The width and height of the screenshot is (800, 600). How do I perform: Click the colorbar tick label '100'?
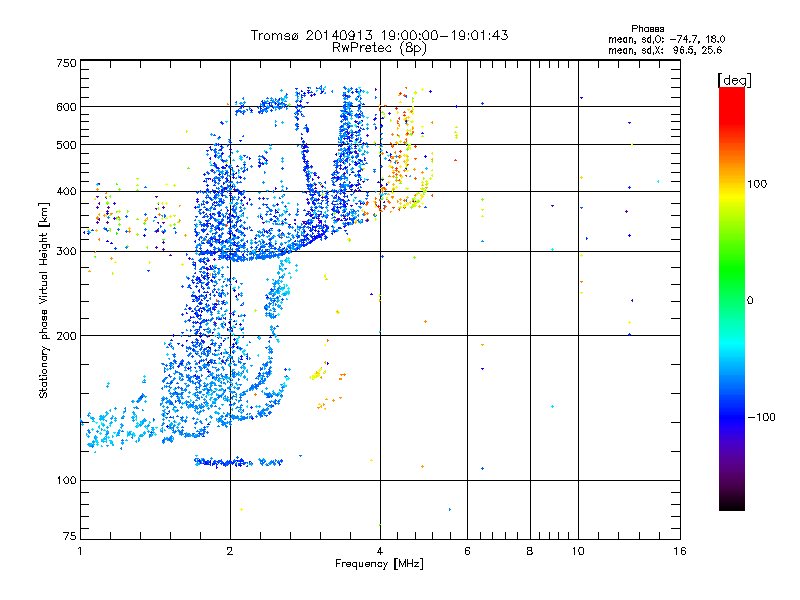pyautogui.click(x=757, y=184)
